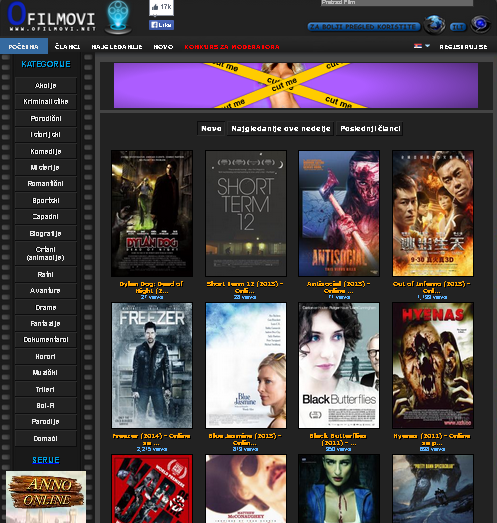Select the Akcija category

point(46,86)
